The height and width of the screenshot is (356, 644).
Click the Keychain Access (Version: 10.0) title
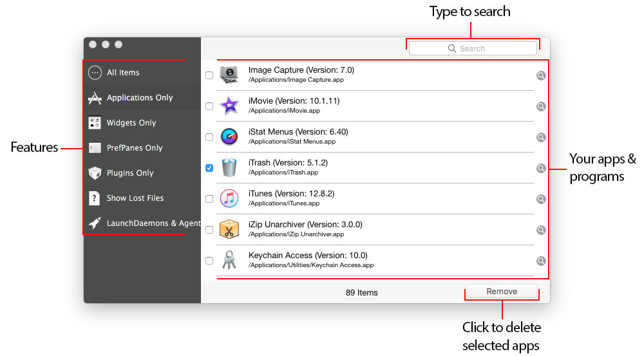pos(308,256)
